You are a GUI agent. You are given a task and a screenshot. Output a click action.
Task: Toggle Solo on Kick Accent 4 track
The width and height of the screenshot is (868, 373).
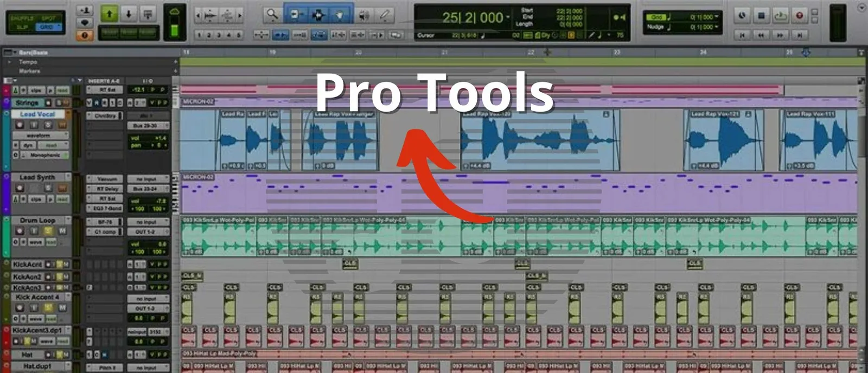48,307
